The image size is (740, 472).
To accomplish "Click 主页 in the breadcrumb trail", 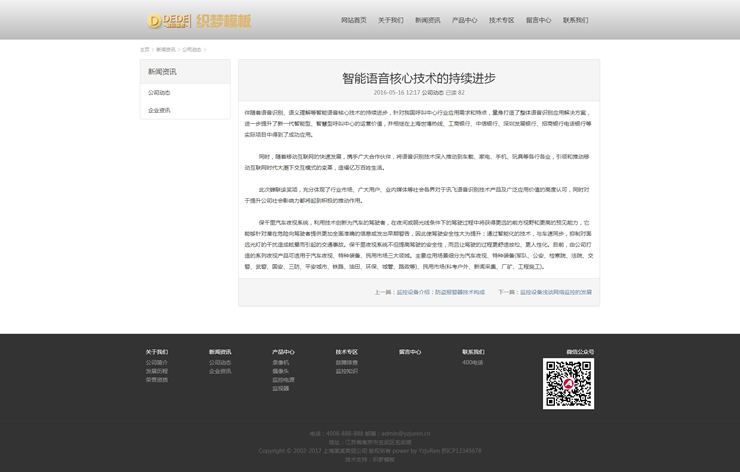I will pyautogui.click(x=144, y=49).
